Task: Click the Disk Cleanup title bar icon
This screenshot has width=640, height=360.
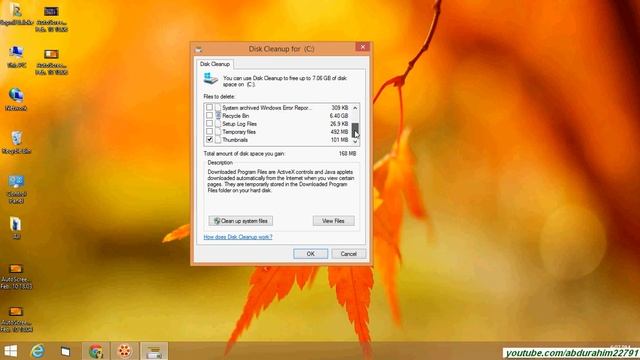Action: [199, 49]
